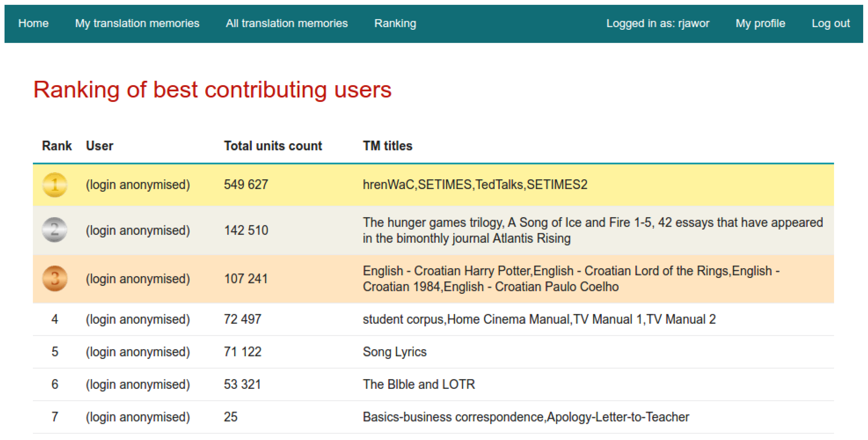
Task: Open the Home menu item
Action: (33, 23)
